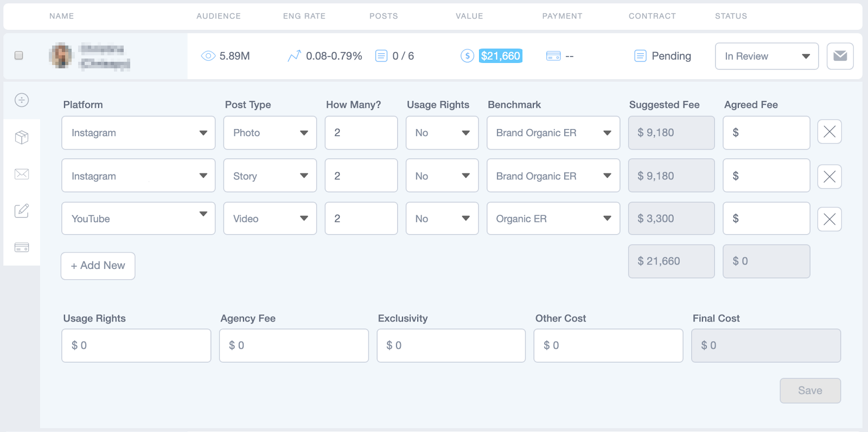Open the package box sidebar icon
868x432 pixels.
[x=22, y=137]
